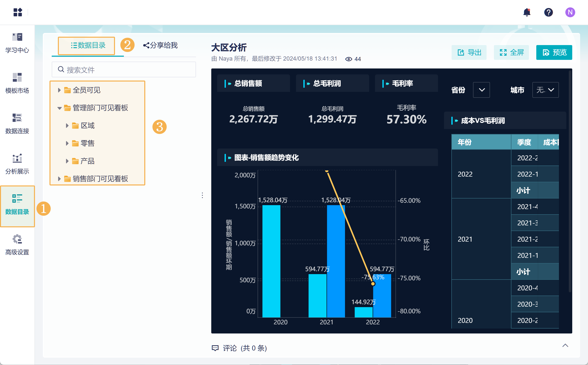Viewport: 588px width, 365px height.
Task: Click the help question mark icon
Action: (548, 12)
